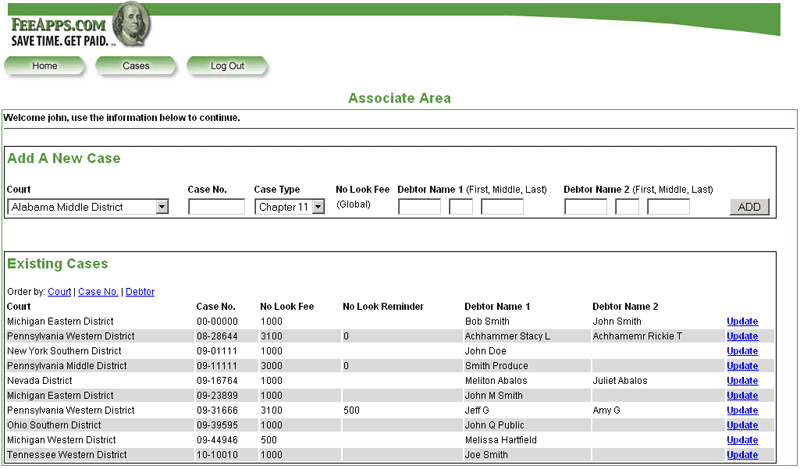
Task: Update the John Doe case
Action: pyautogui.click(x=742, y=351)
